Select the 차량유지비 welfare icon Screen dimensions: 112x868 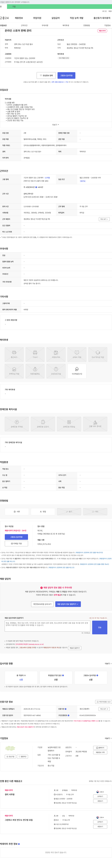click(56, 354)
